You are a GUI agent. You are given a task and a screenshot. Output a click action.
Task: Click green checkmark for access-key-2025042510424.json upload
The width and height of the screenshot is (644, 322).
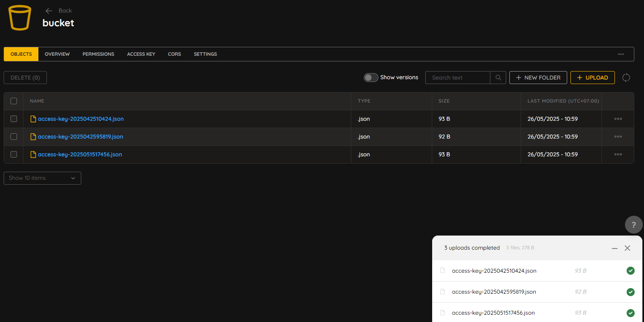630,271
